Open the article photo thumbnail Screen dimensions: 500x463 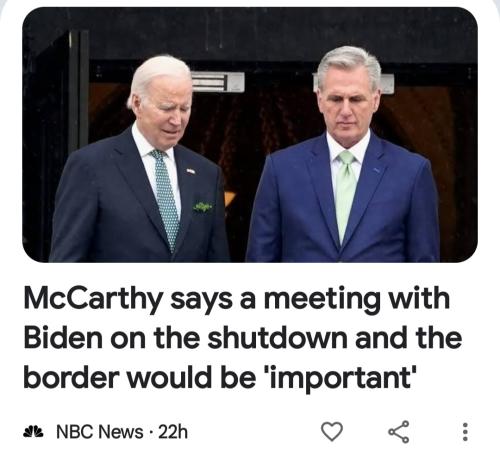click(x=250, y=135)
